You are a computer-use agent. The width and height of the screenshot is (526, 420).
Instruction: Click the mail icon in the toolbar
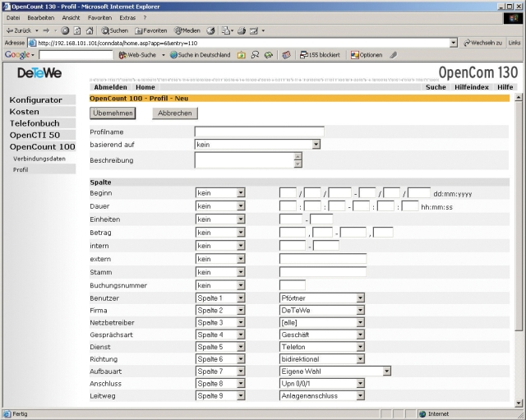click(226, 31)
